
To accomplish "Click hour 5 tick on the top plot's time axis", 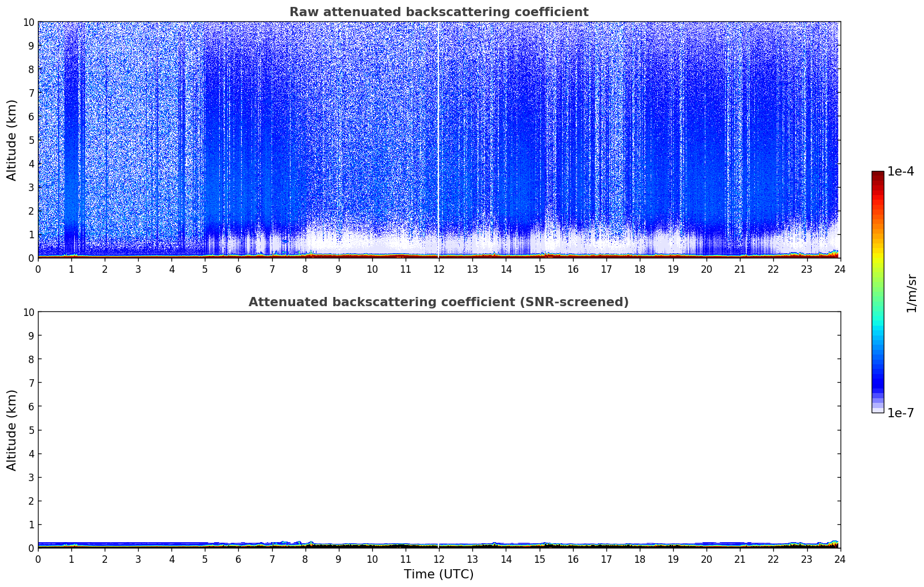I will [205, 269].
